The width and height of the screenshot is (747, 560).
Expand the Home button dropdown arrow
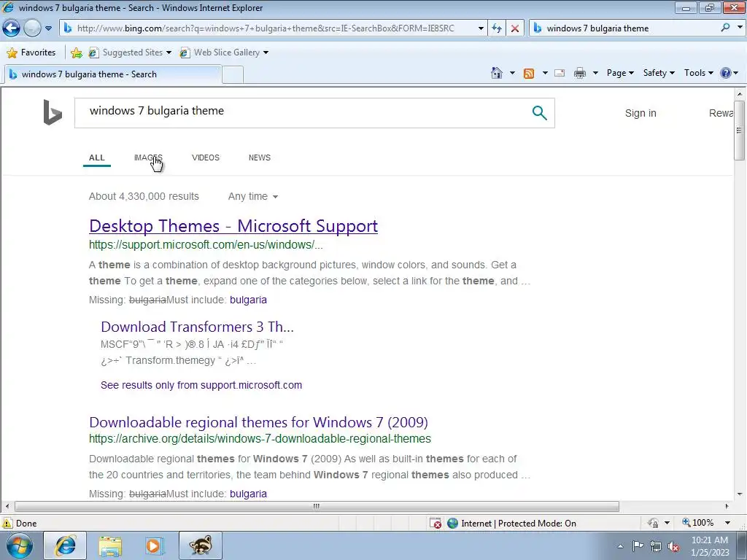[512, 73]
